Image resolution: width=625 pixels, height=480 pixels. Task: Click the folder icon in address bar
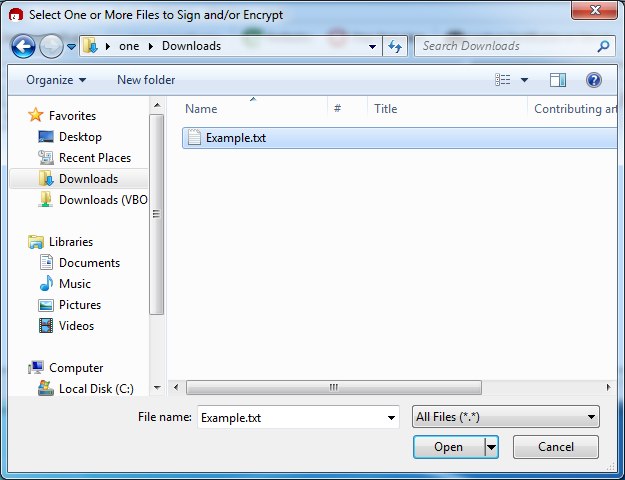[90, 46]
